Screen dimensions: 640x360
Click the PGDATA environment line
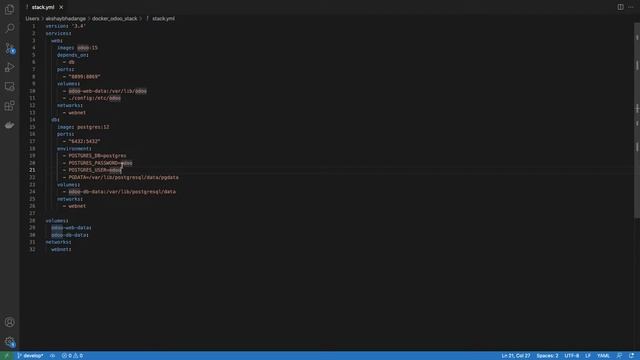pyautogui.click(x=123, y=177)
